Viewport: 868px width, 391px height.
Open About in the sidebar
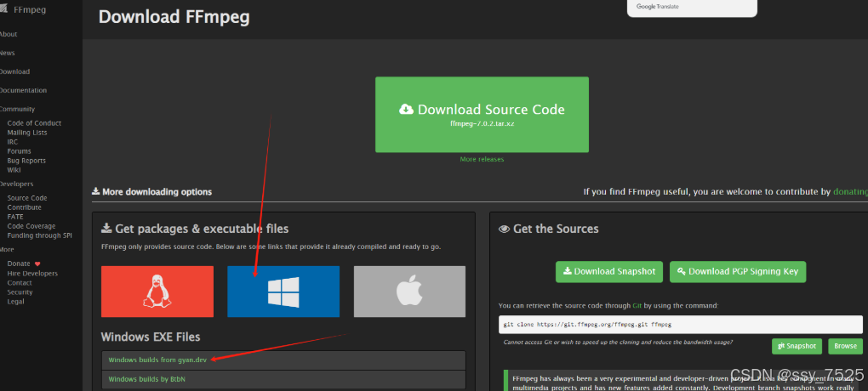coord(9,34)
